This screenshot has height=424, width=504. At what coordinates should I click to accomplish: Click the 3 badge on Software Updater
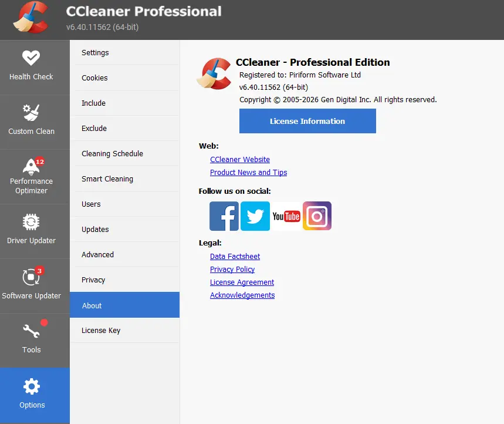click(x=39, y=271)
